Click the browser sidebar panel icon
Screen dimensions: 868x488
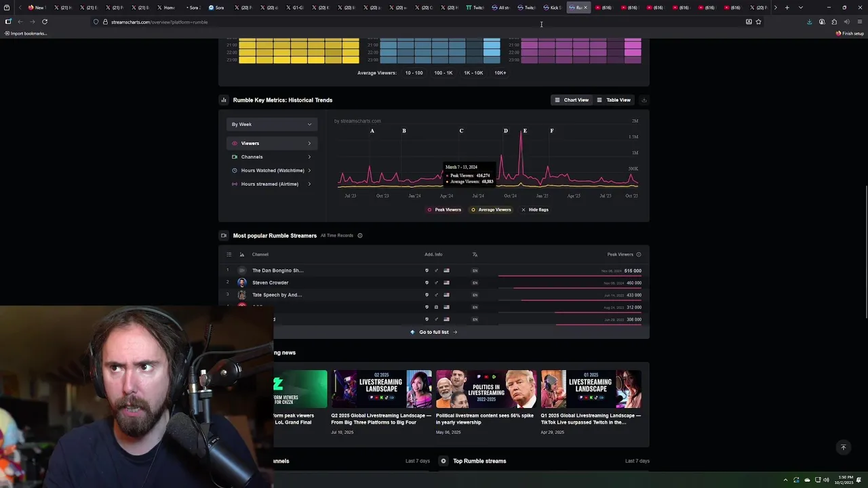pos(8,22)
